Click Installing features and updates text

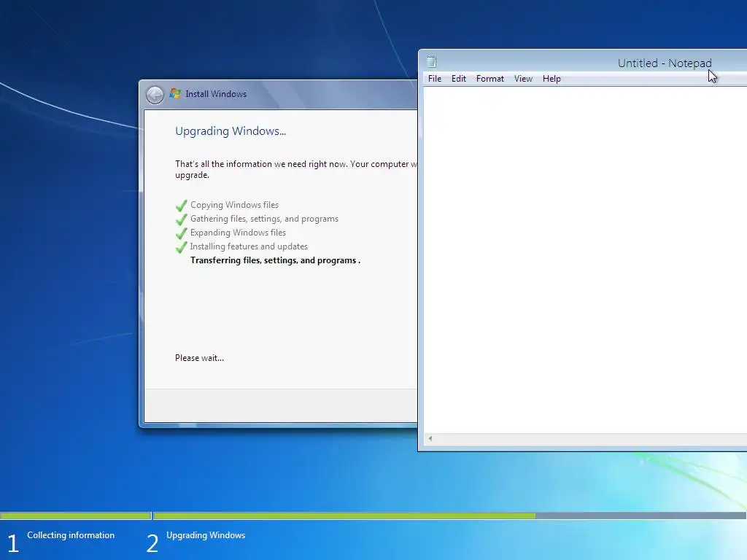(249, 246)
